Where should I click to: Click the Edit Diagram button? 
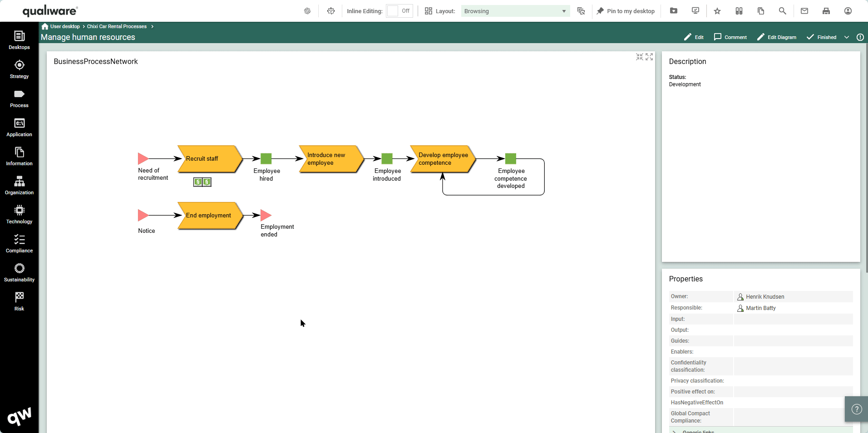point(776,37)
